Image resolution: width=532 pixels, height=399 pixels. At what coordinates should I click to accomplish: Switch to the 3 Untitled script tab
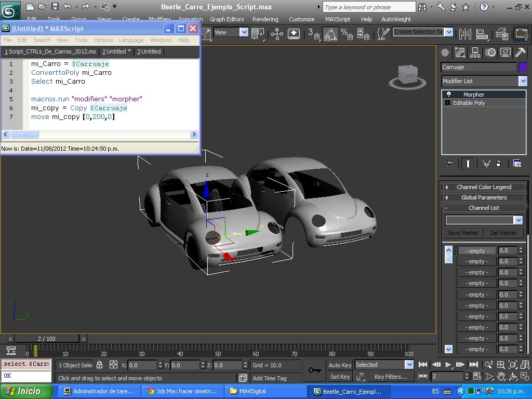(x=149, y=51)
